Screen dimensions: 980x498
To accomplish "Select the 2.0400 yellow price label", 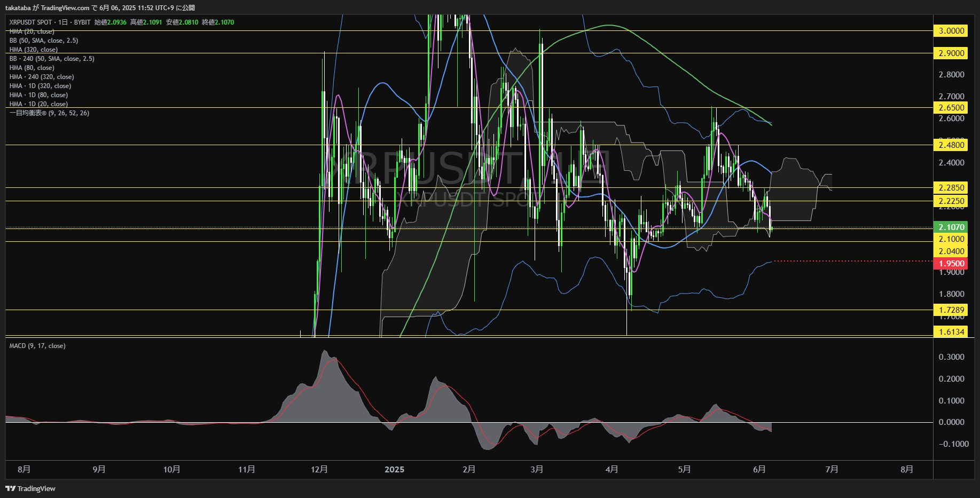I will tap(951, 251).
